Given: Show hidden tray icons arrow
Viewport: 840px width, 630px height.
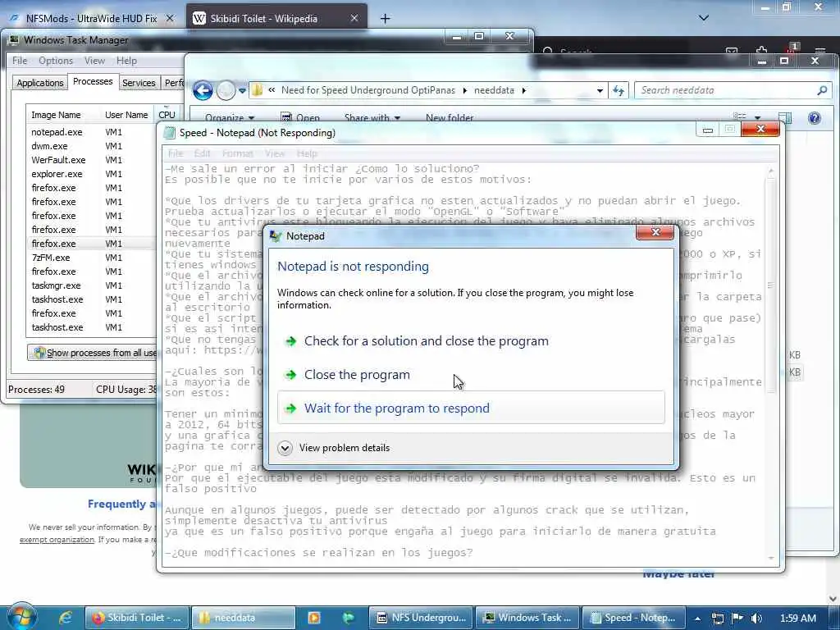Looking at the screenshot, I should coord(697,619).
